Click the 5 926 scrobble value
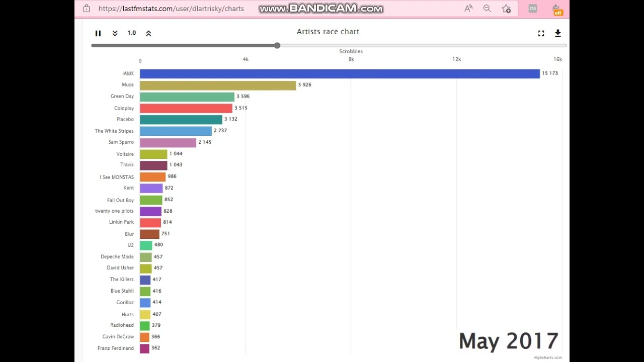 tap(305, 84)
